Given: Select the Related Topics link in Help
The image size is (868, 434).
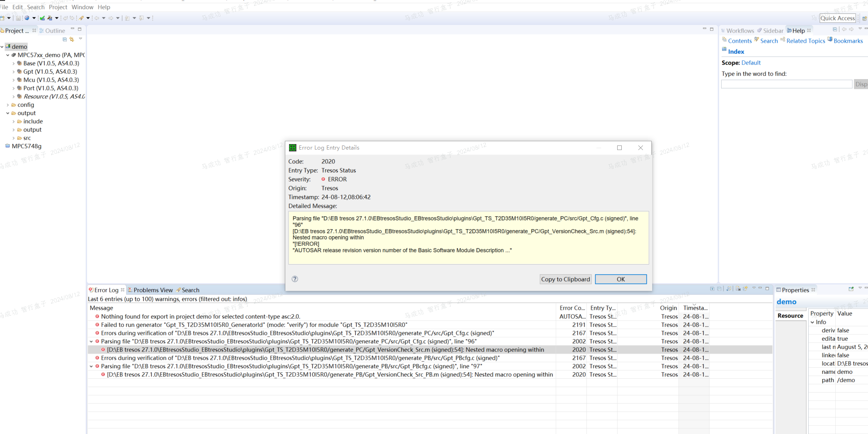Looking at the screenshot, I should [805, 41].
